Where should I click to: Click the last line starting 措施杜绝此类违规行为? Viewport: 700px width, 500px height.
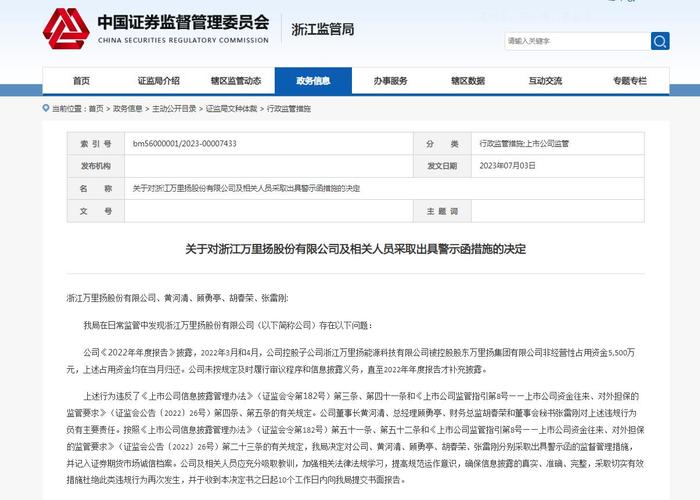click(x=236, y=480)
